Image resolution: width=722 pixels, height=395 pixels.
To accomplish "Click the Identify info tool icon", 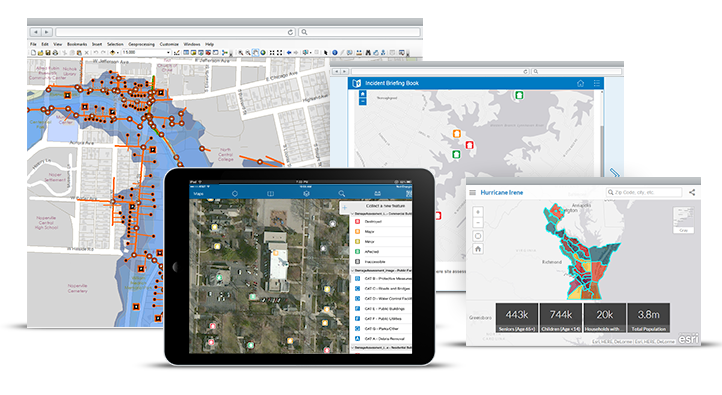I will click(x=335, y=52).
